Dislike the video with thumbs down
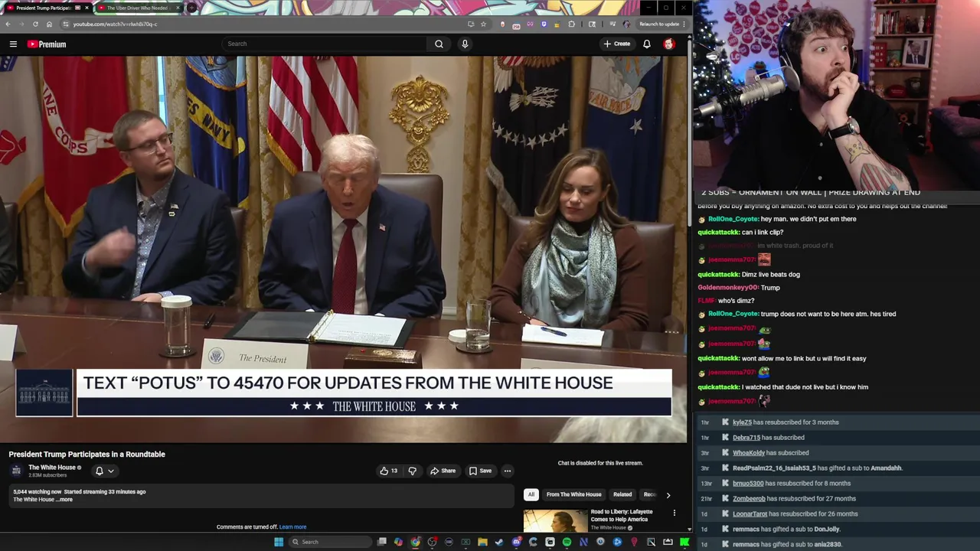This screenshot has height=551, width=980. pos(412,471)
